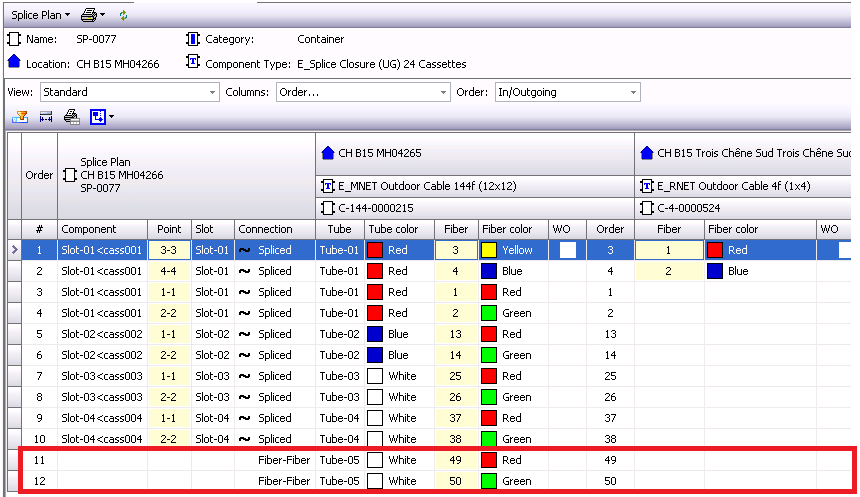Image resolution: width=860 pixels, height=497 pixels.
Task: Click the green refresh icon
Action: 123,15
